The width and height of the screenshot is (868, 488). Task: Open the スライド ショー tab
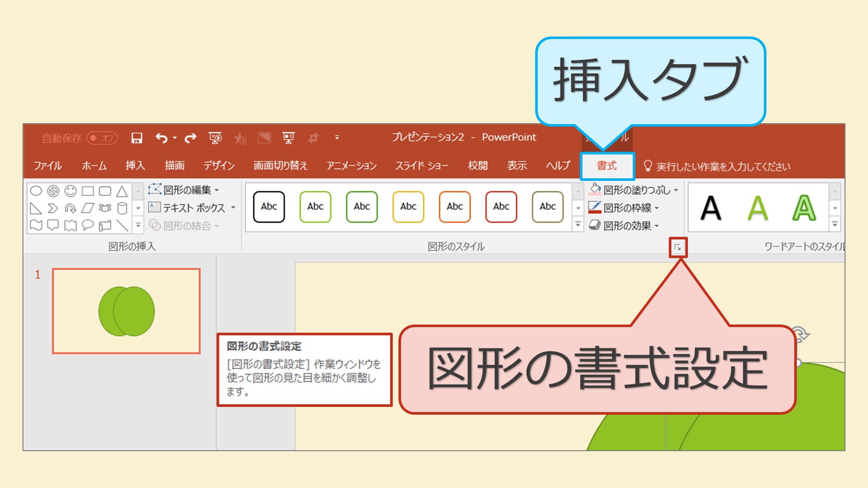tap(422, 166)
